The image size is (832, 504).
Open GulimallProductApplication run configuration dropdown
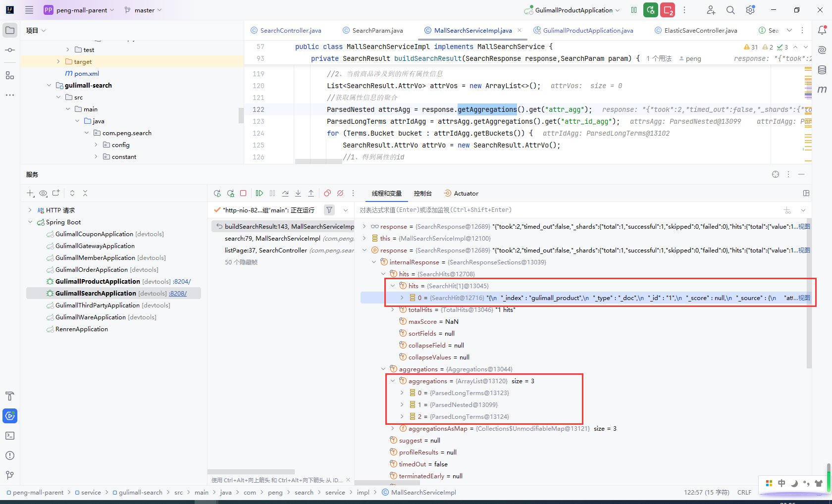coord(572,10)
